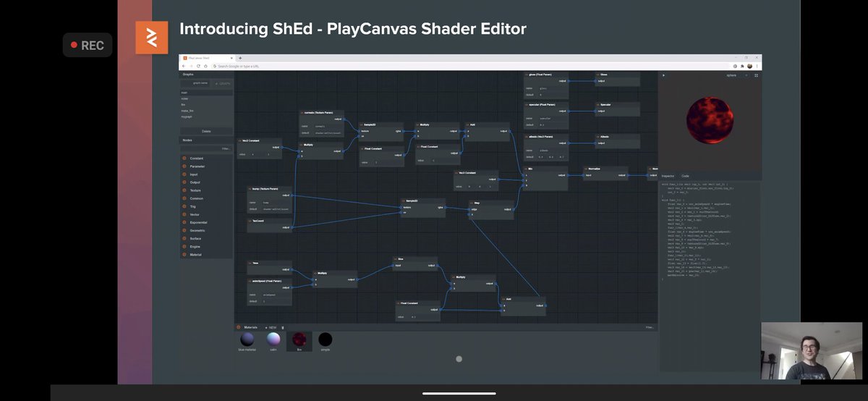The image size is (868, 401).
Task: Open the sphere preview shape dropdown
Action: click(737, 75)
